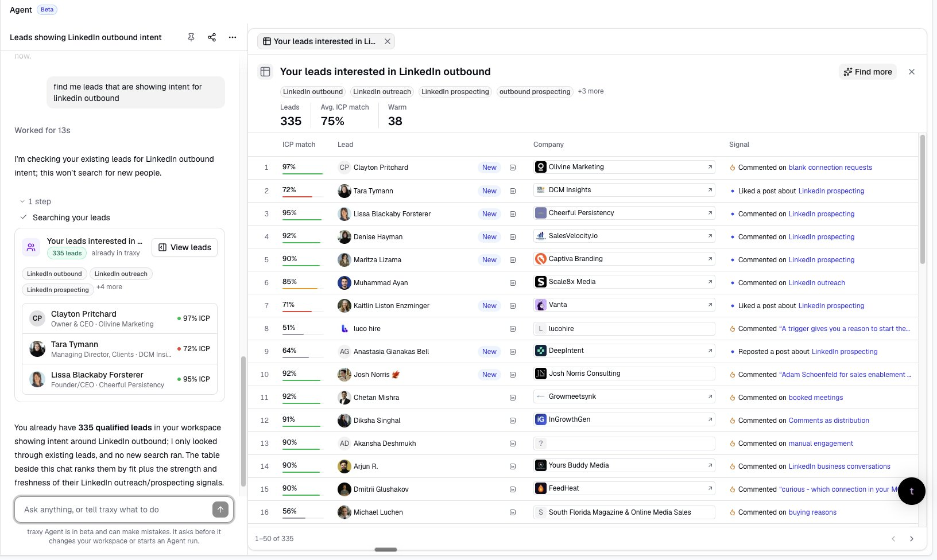Viewport: 937px width, 560px height.
Task: Click the "335 leads" badge in chat
Action: click(67, 253)
